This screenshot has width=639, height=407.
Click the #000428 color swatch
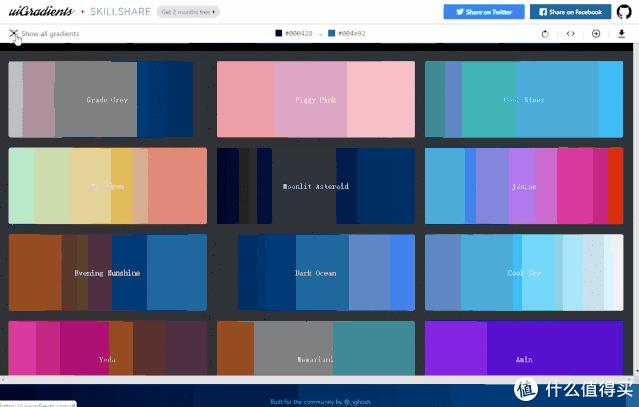(279, 33)
